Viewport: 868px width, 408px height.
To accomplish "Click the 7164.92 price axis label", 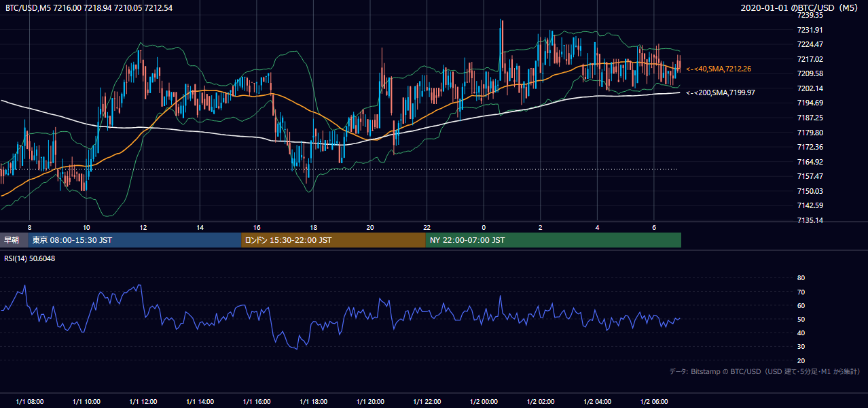I will pyautogui.click(x=810, y=162).
